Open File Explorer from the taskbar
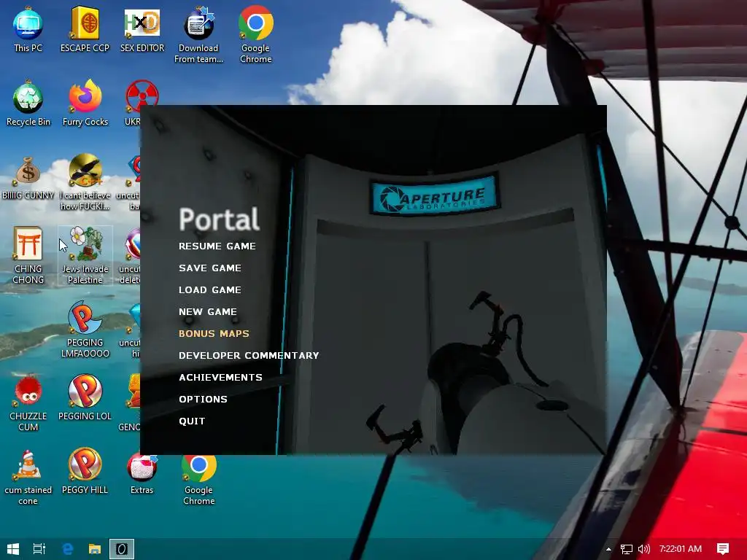This screenshot has width=747, height=560. [x=95, y=549]
